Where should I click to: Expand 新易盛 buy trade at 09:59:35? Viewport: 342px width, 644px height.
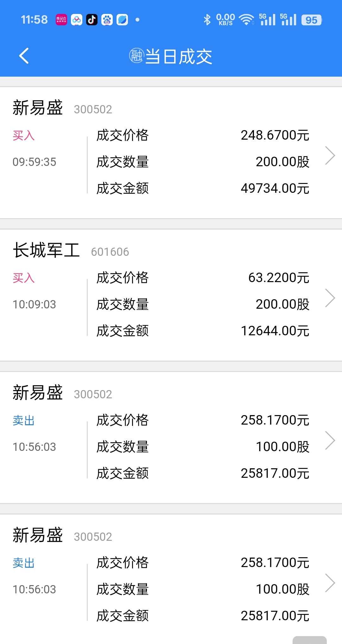click(x=330, y=156)
